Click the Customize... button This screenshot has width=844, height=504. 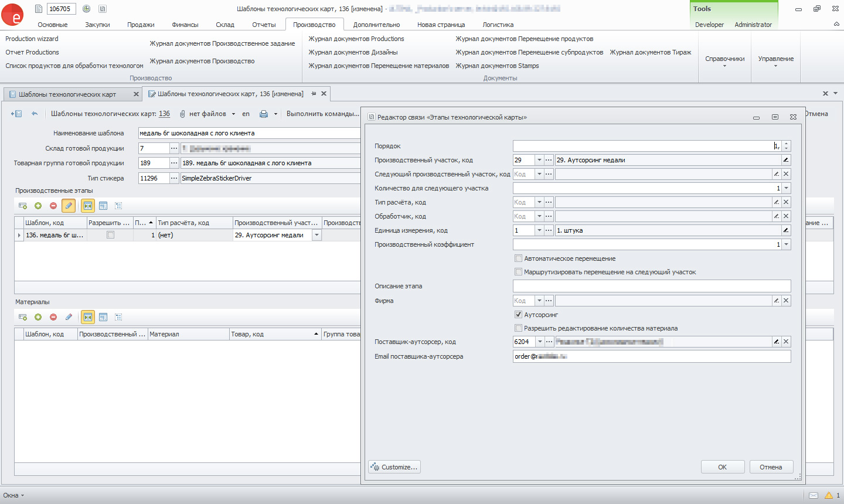[394, 467]
